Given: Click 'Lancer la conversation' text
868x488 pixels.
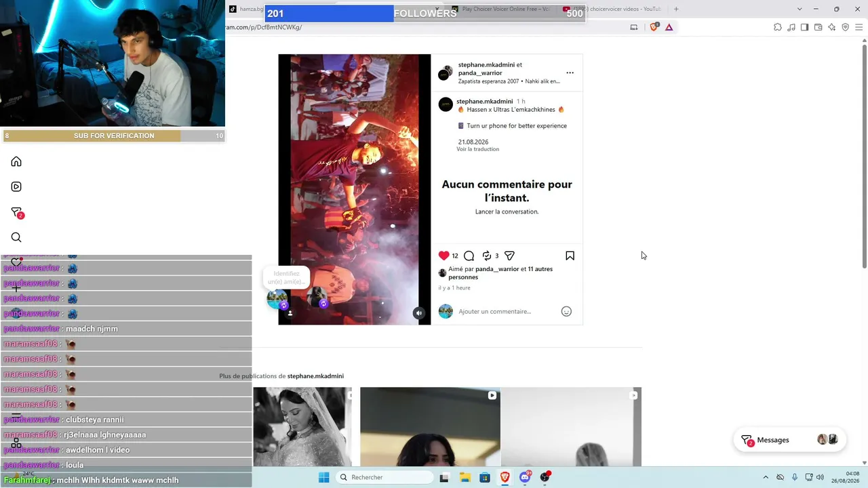Looking at the screenshot, I should point(507,211).
